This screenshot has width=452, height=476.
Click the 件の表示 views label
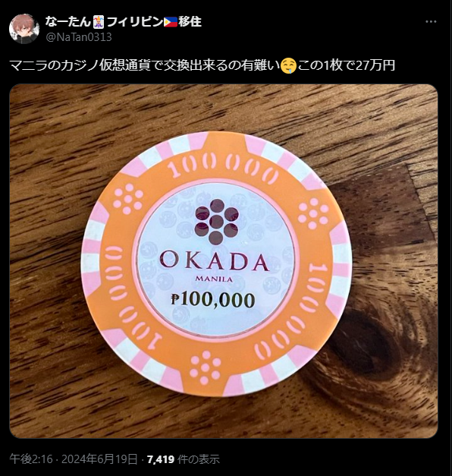point(199,459)
